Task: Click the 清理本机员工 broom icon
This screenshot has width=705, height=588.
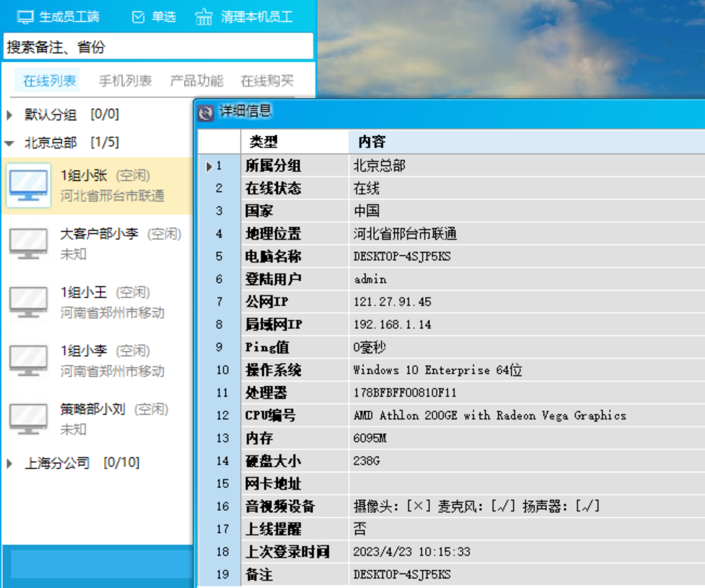Action: tap(204, 17)
